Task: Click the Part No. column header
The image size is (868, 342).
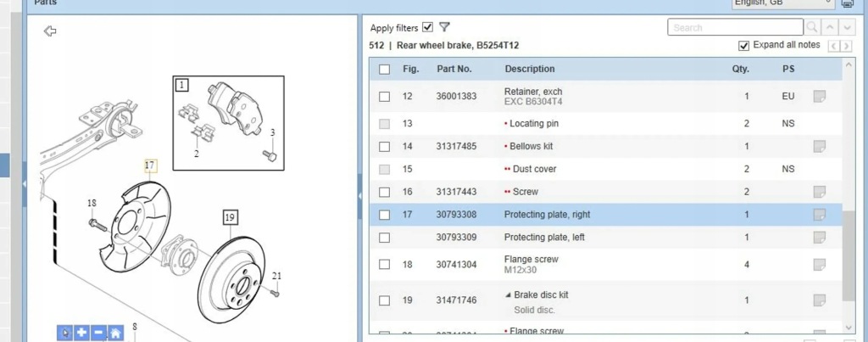Action: 454,70
